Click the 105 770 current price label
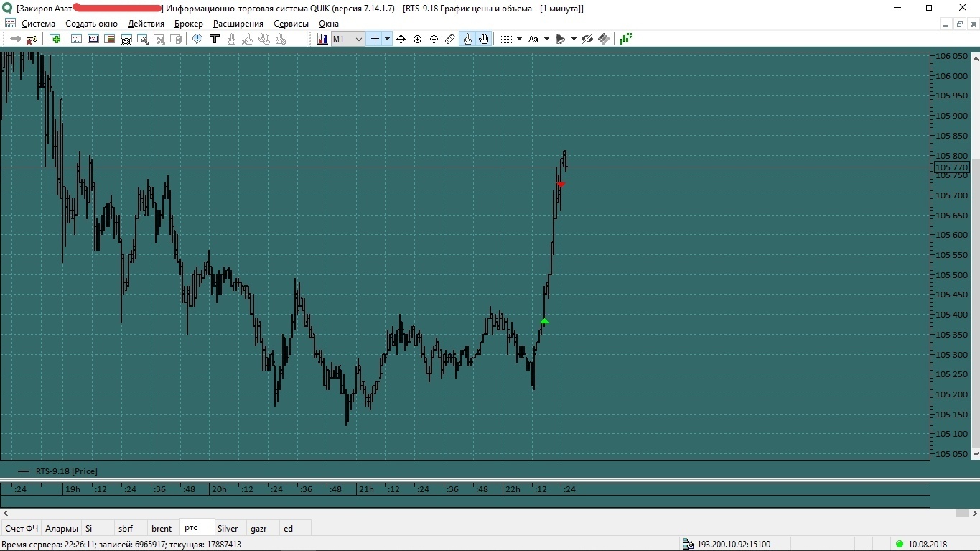Screen dimensions: 980x551 (x=951, y=167)
